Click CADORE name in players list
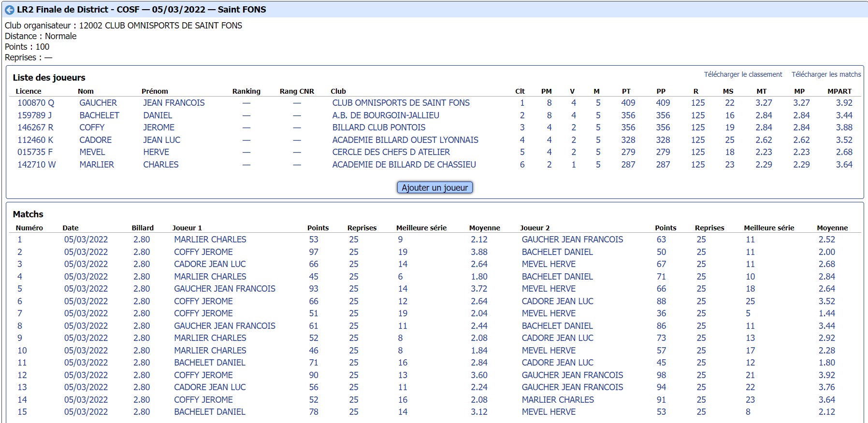 click(x=95, y=140)
